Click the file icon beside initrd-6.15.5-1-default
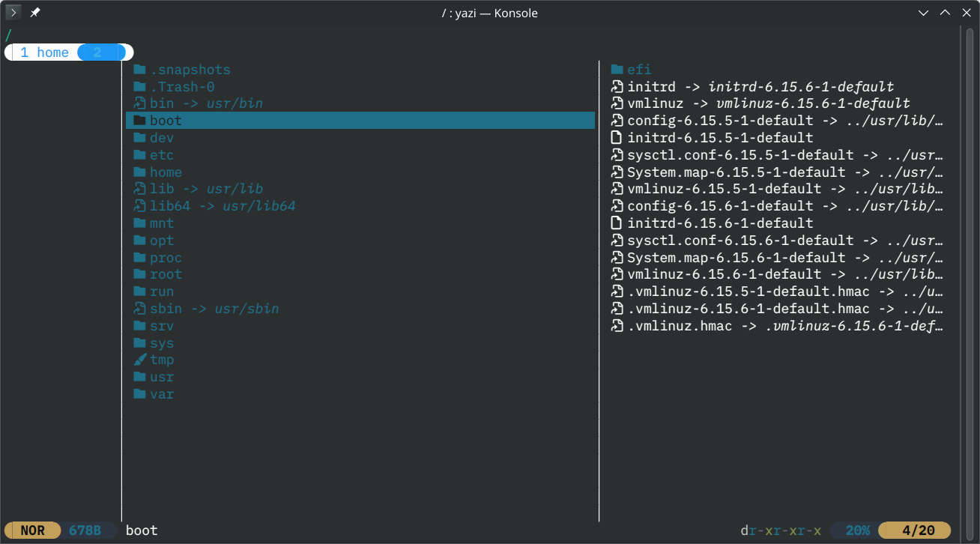Viewport: 980px width, 544px height. [617, 138]
